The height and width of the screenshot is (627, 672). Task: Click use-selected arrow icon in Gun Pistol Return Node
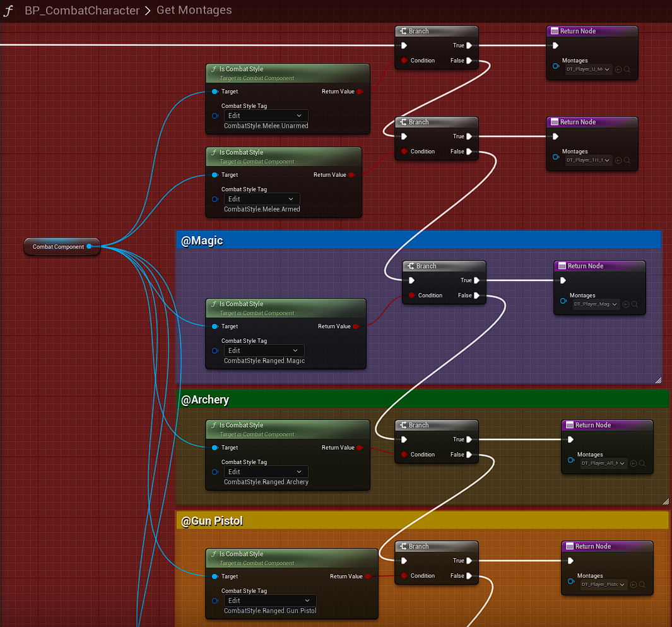tap(634, 585)
